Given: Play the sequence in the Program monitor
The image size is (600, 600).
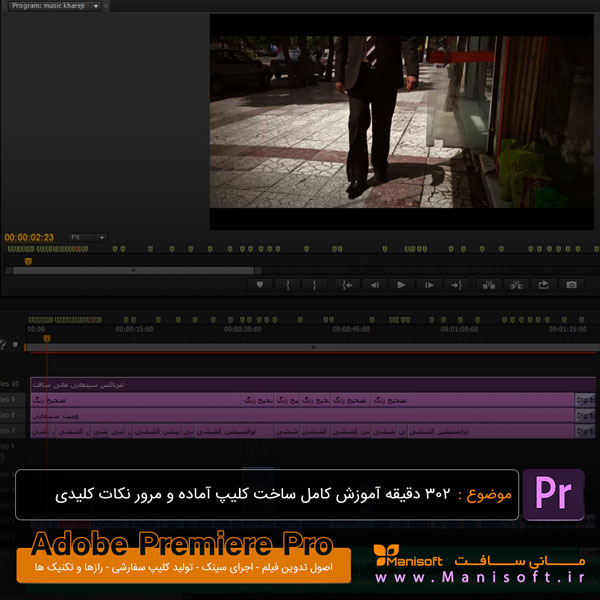Looking at the screenshot, I should coord(401,285).
